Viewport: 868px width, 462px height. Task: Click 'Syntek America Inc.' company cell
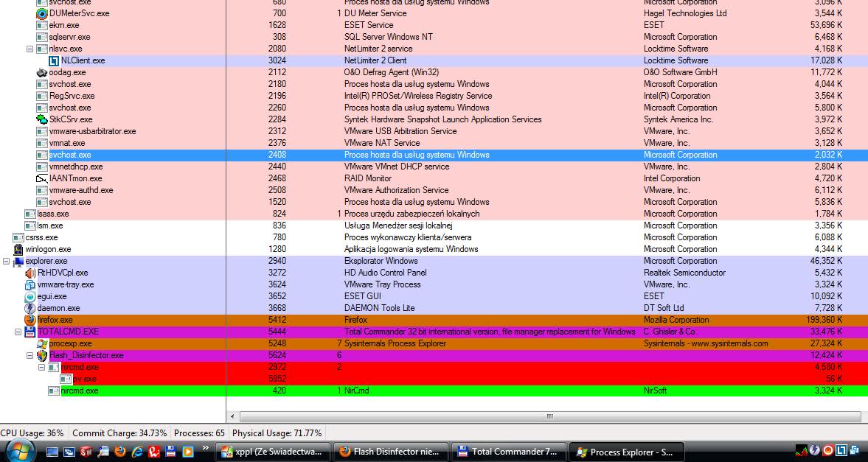[678, 119]
